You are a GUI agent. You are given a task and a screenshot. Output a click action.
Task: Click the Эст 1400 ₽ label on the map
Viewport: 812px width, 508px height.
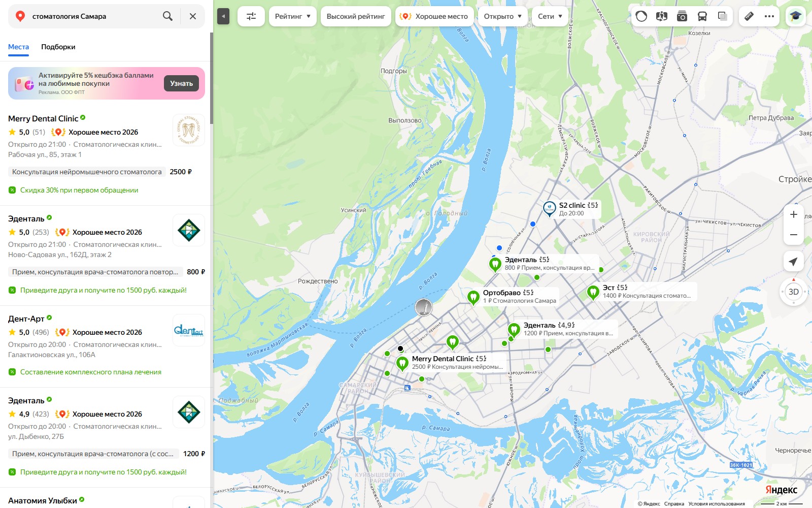pyautogui.click(x=647, y=292)
